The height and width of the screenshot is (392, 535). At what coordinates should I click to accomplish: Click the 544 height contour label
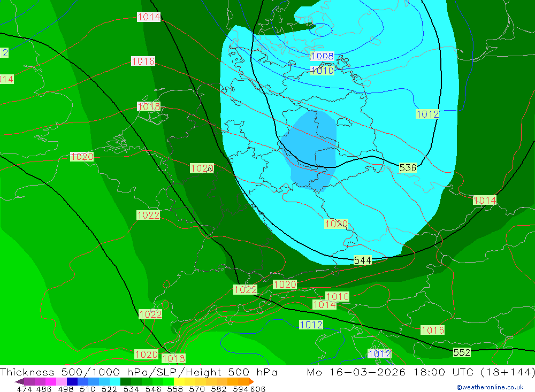[362, 260]
